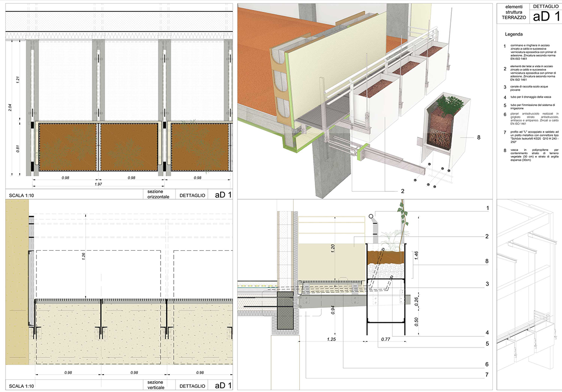This screenshot has height=392, width=562.
Task: Select the "sezione verticale" label
Action: click(x=158, y=386)
